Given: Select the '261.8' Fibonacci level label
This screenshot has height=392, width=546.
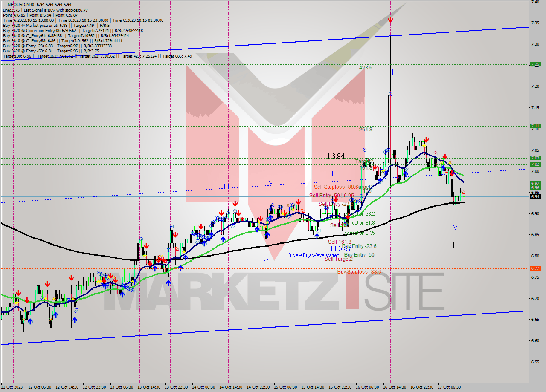Looking at the screenshot, I should click(366, 129).
